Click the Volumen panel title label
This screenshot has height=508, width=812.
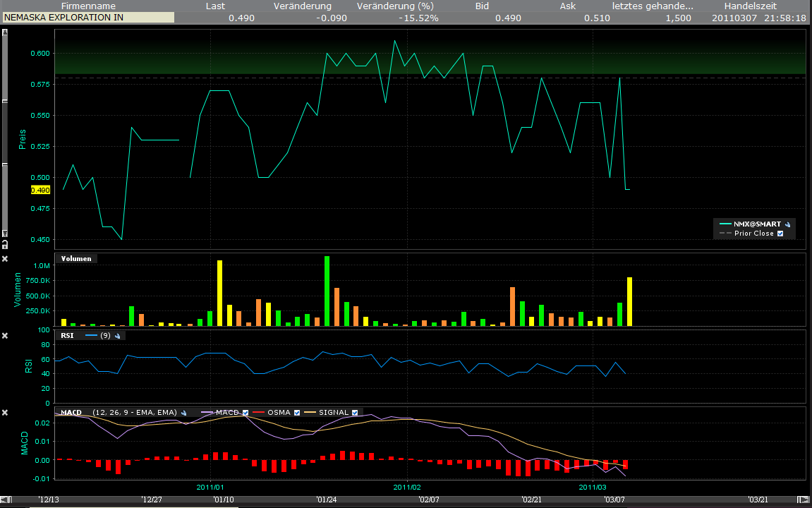coord(76,259)
